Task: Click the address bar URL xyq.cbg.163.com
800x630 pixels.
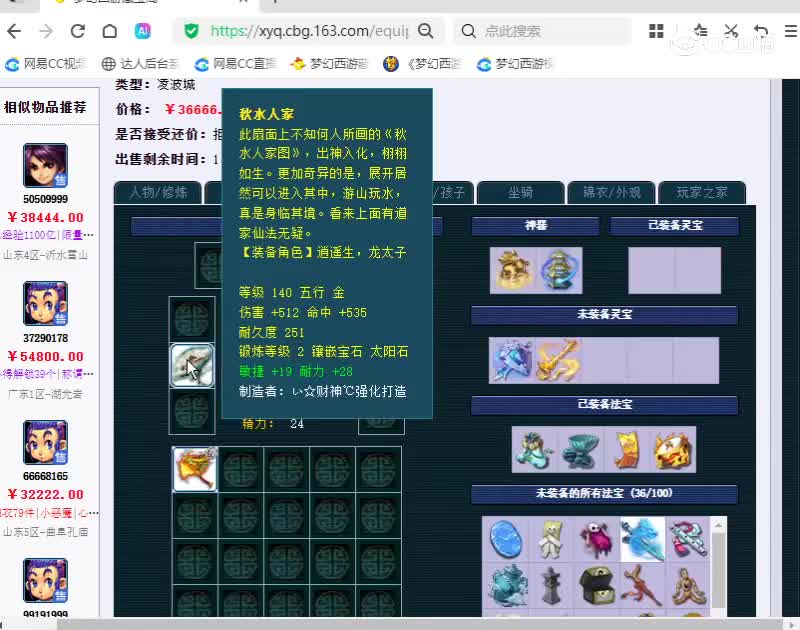Action: pyautogui.click(x=309, y=31)
